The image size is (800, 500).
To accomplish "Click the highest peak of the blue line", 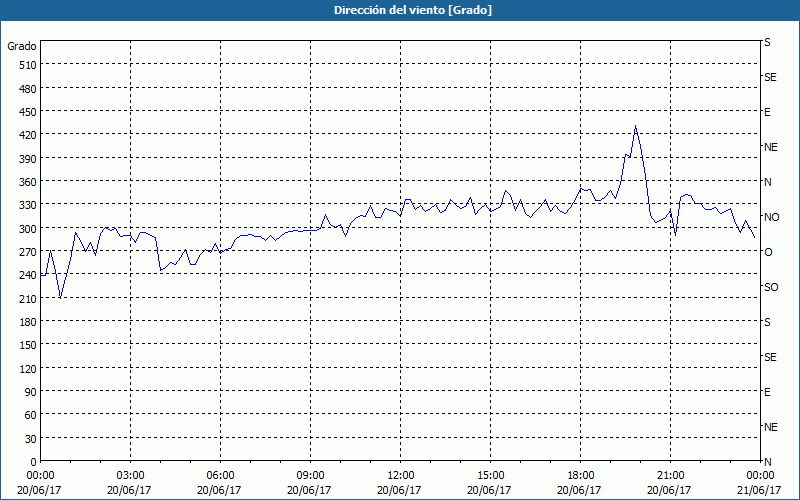I will pos(635,126).
